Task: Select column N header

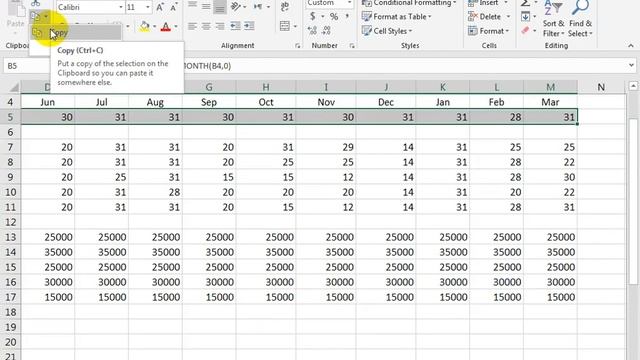Action: tap(601, 87)
